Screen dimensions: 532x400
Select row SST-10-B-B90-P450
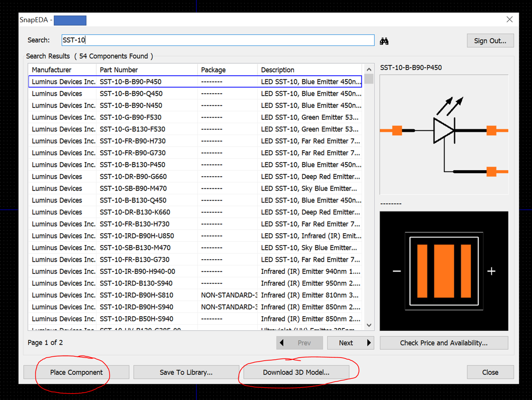[195, 82]
